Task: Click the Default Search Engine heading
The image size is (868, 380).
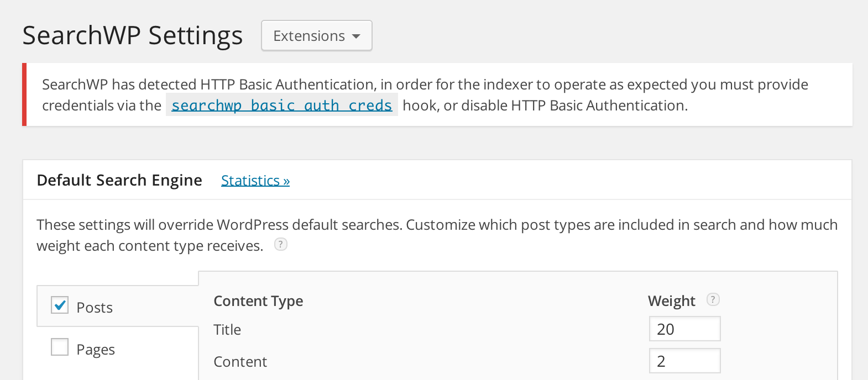Action: tap(119, 180)
